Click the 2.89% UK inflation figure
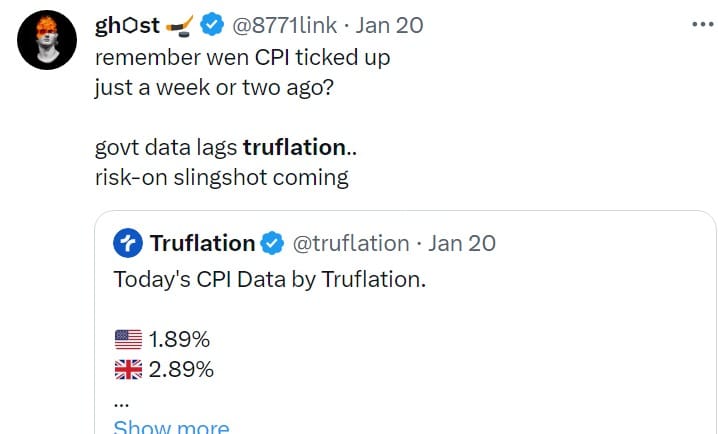The height and width of the screenshot is (434, 718). tap(181, 369)
